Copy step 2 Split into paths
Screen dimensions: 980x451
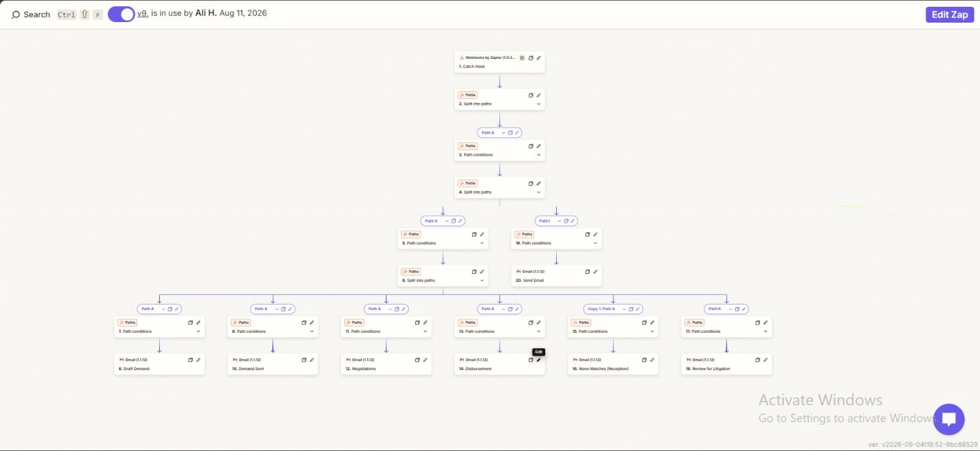[x=531, y=95]
